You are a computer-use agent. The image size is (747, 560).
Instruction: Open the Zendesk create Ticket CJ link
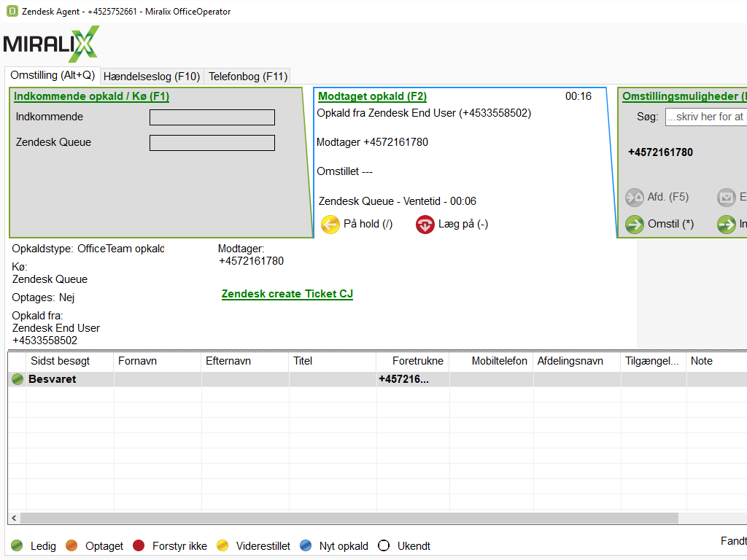(x=287, y=294)
